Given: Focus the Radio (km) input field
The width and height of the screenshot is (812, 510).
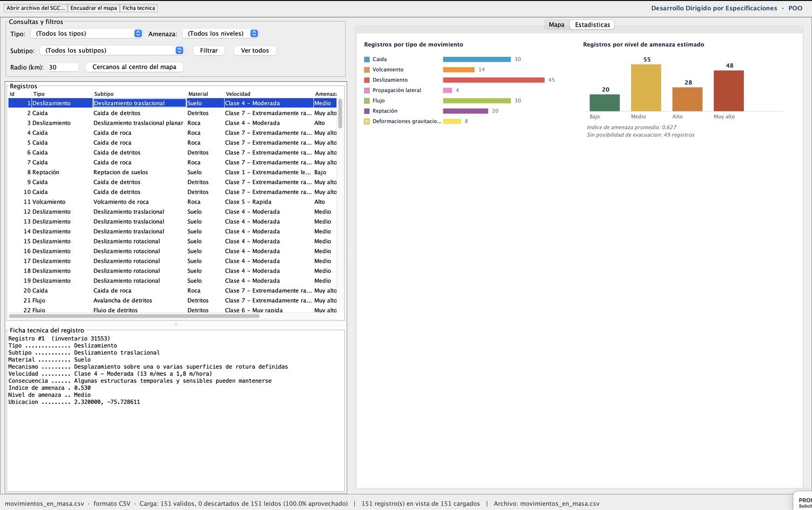Looking at the screenshot, I should [63, 67].
